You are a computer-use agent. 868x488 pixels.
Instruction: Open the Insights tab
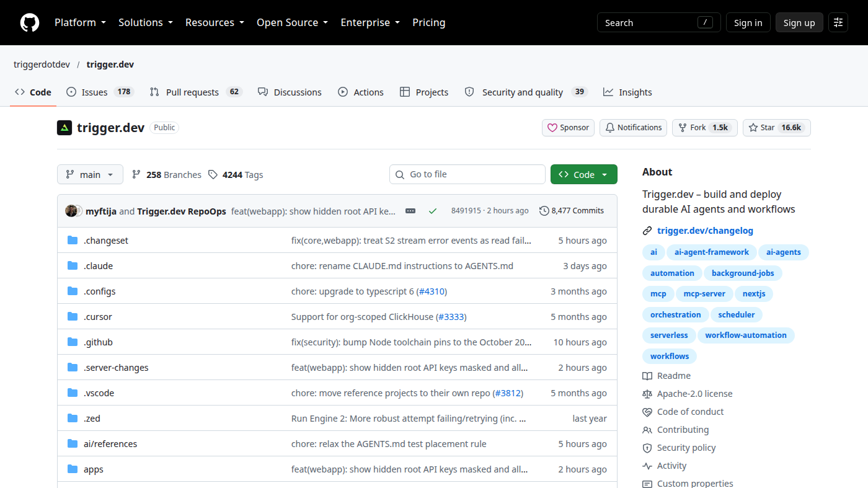pyautogui.click(x=627, y=92)
